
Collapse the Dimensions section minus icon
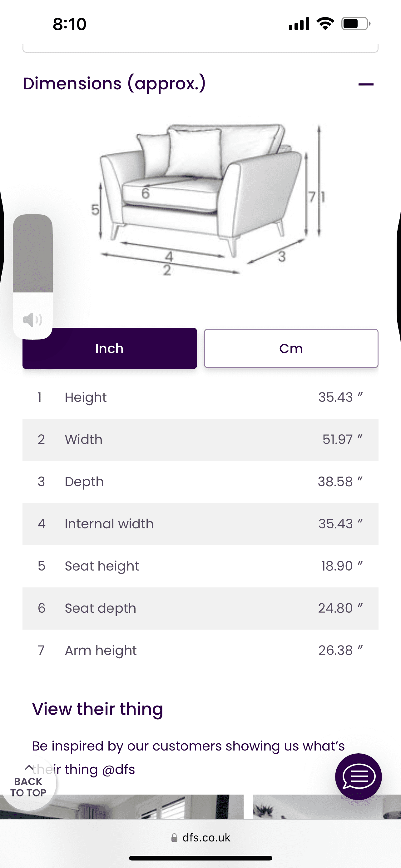coord(366,84)
